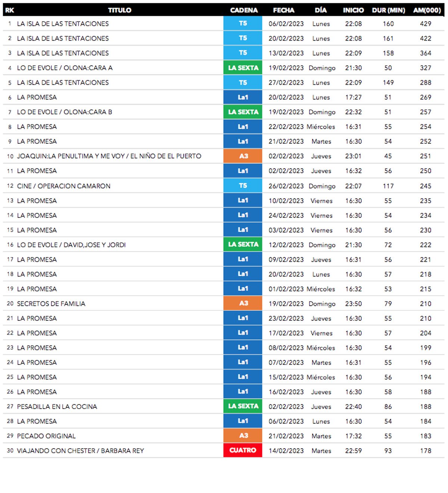Sort by AM(000) column header
The image size is (448, 493).
(x=427, y=10)
